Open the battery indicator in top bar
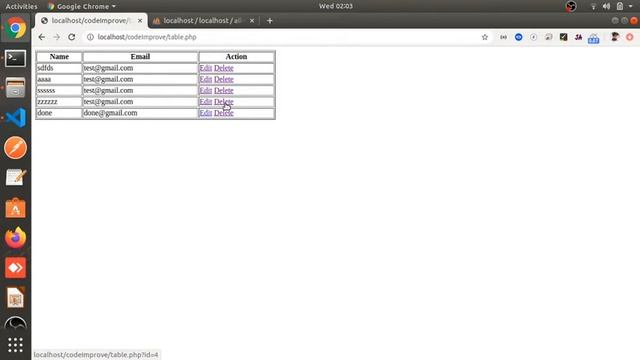Image resolution: width=640 pixels, height=360 pixels. [x=620, y=6]
